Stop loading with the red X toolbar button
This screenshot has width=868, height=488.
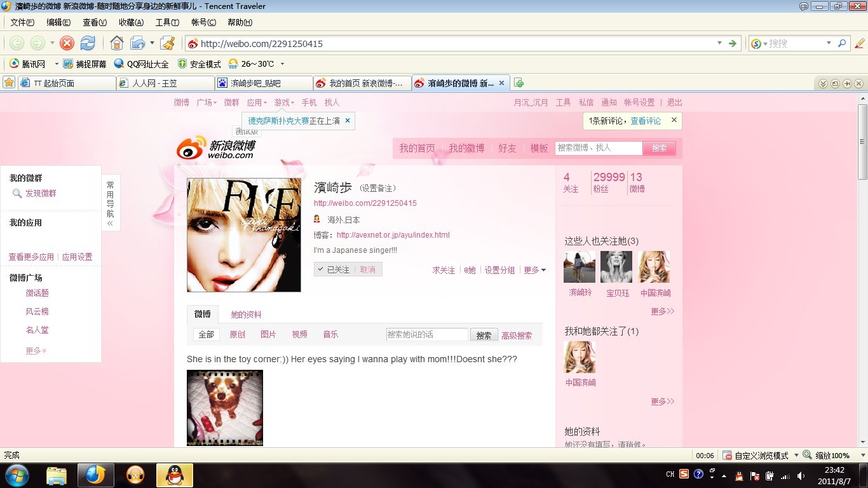(x=67, y=43)
